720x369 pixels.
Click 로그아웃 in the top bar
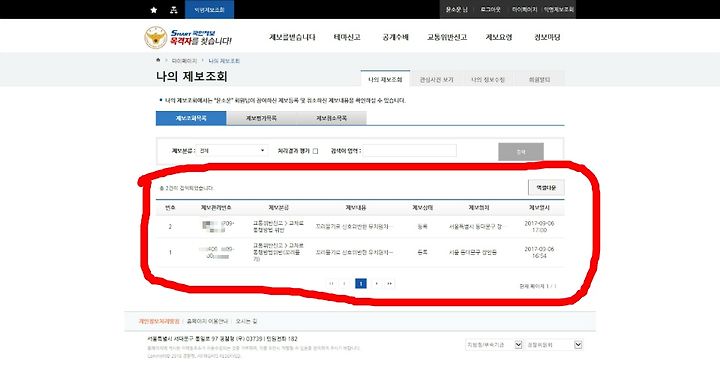(490, 10)
